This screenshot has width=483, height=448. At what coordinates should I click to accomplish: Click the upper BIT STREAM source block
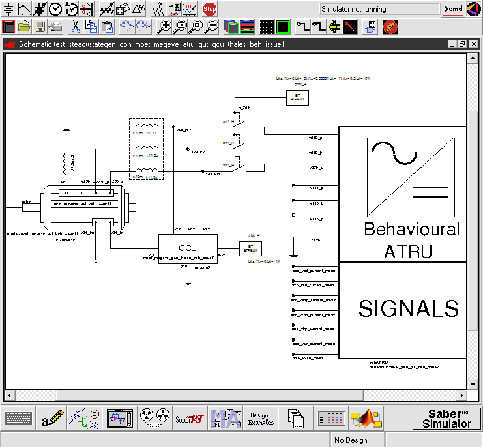coord(297,98)
